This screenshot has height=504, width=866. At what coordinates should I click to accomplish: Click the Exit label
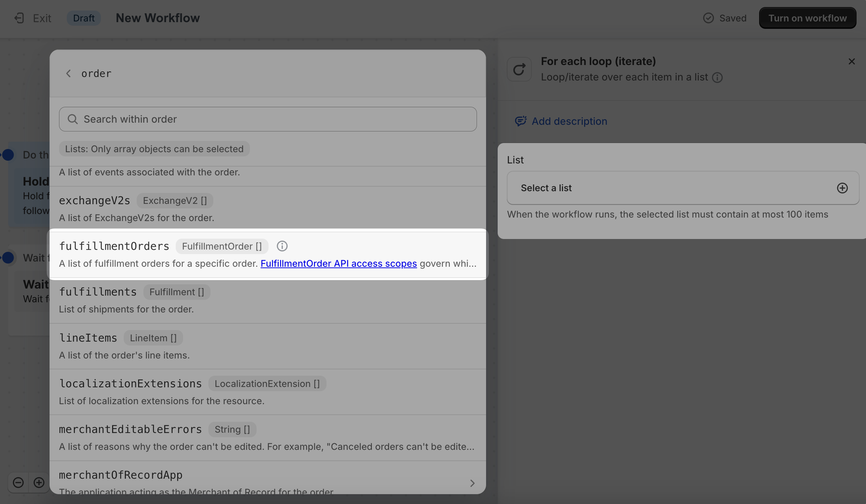[x=42, y=18]
